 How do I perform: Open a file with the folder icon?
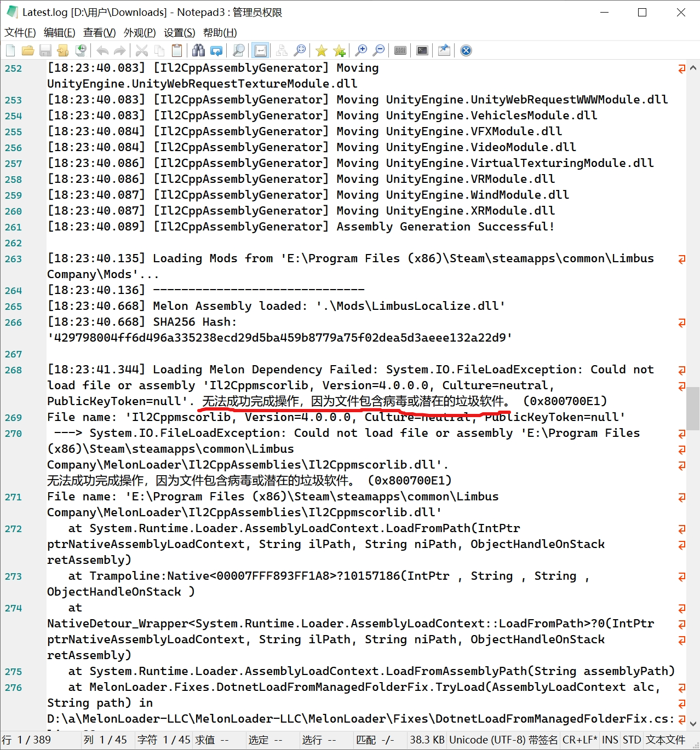click(28, 50)
